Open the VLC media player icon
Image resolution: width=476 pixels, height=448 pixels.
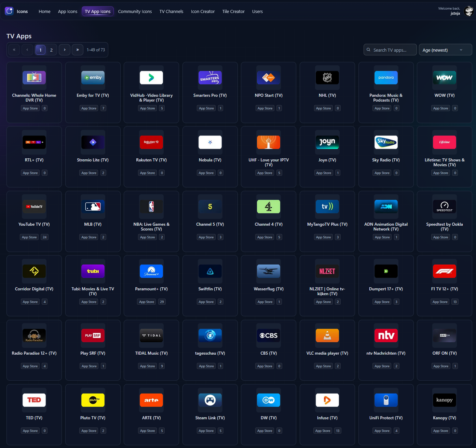(x=327, y=335)
